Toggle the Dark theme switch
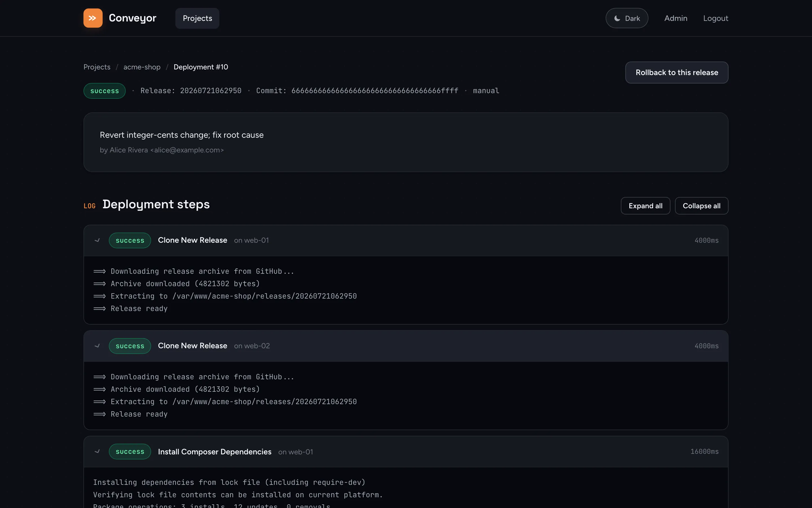This screenshot has height=508, width=812. coord(627,18)
